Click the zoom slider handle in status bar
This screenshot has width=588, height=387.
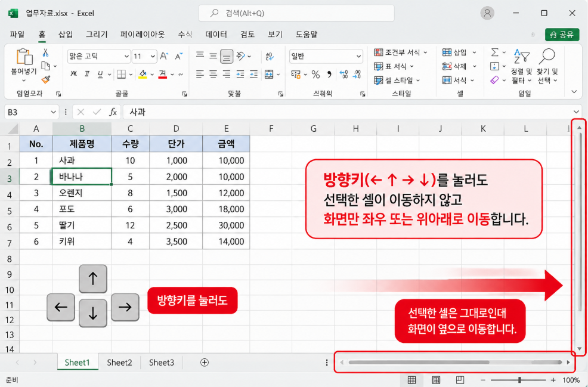519,380
